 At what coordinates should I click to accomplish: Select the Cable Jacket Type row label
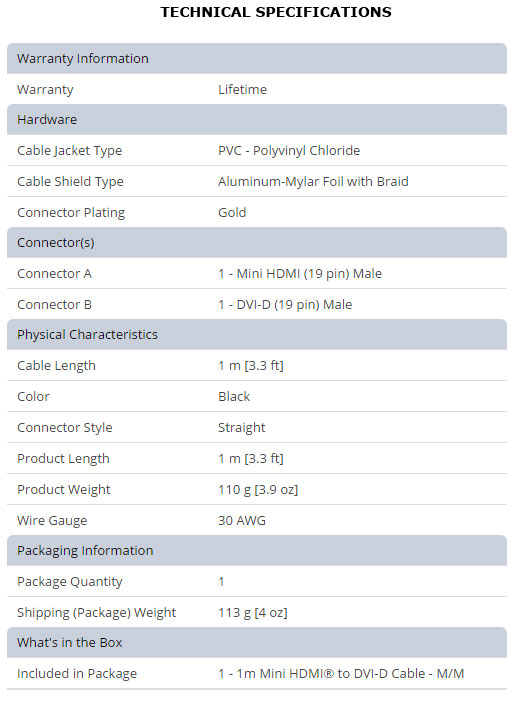click(x=70, y=151)
